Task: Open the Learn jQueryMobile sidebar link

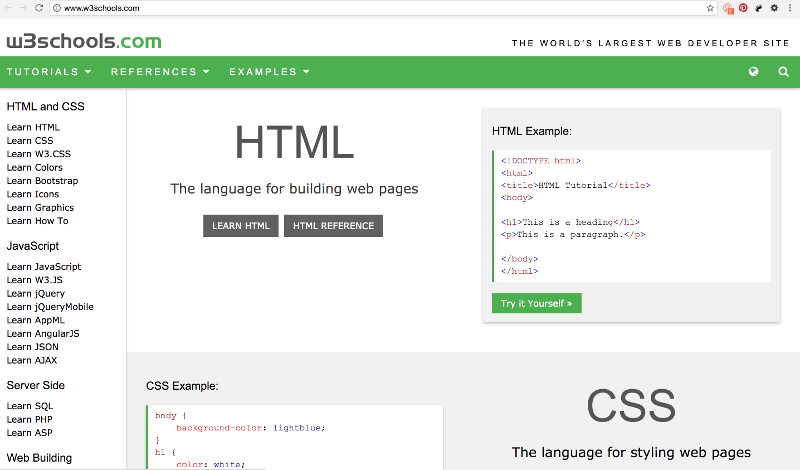Action: (50, 307)
